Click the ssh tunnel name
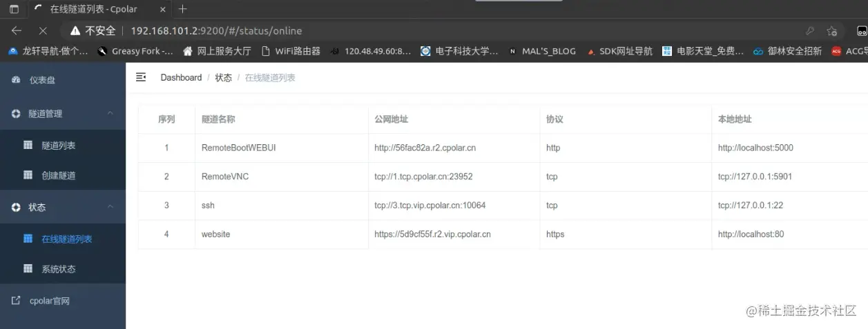Screen dimensions: 868x329 pyautogui.click(x=208, y=206)
